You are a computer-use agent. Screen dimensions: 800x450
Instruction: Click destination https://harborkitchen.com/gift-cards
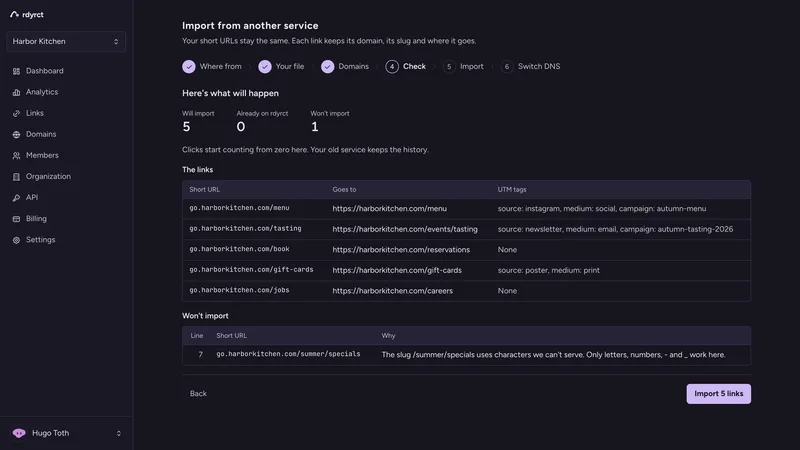(x=397, y=270)
